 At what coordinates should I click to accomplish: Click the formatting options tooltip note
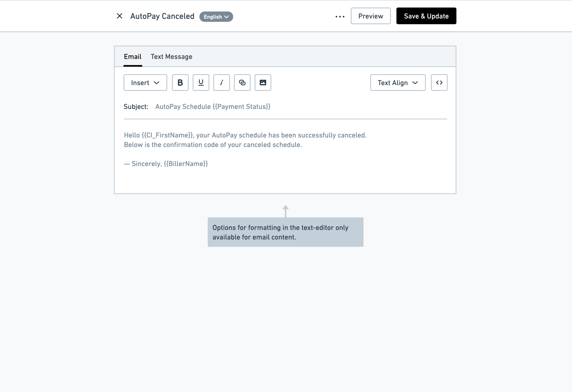(286, 232)
